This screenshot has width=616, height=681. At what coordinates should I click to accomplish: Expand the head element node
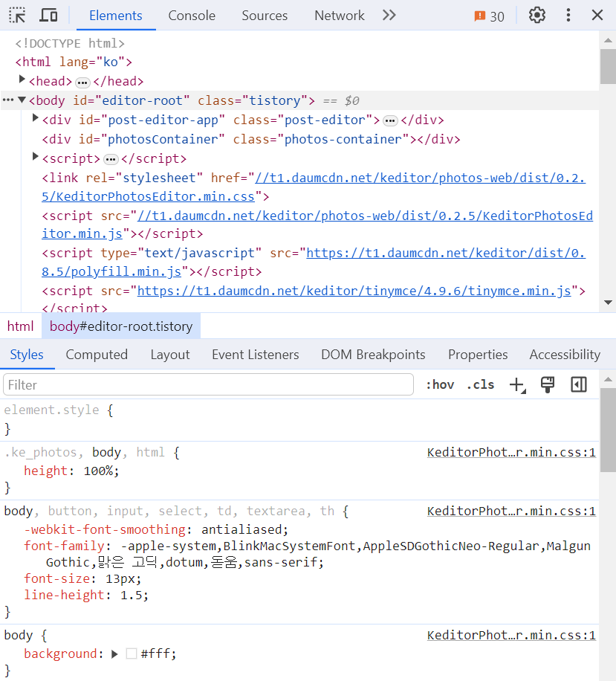point(22,80)
